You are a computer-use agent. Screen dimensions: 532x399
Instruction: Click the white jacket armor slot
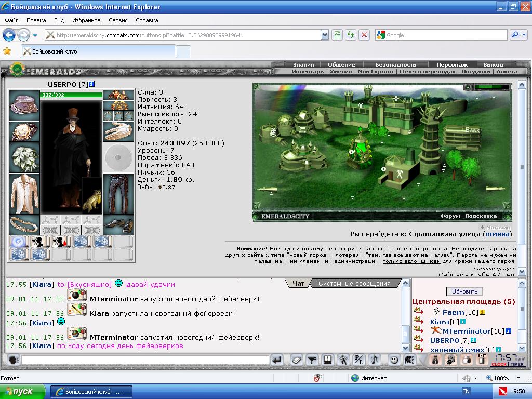coord(24,194)
